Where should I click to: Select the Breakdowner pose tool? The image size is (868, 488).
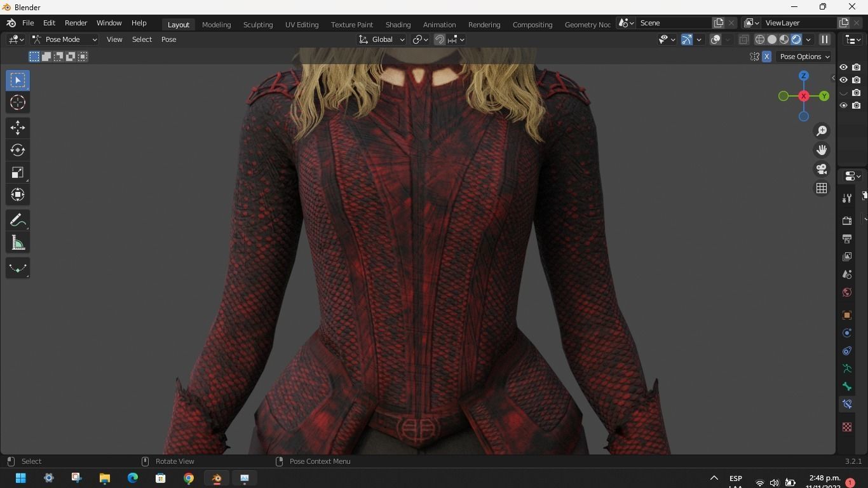click(18, 268)
